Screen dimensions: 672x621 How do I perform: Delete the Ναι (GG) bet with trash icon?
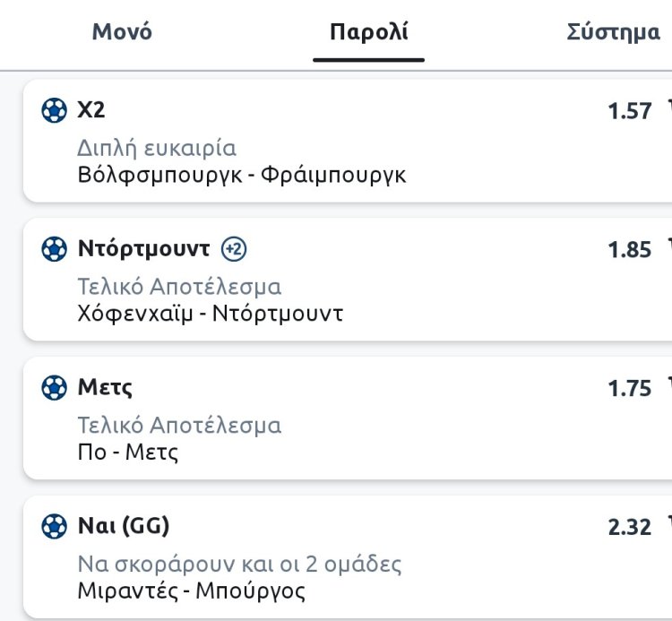click(x=668, y=522)
